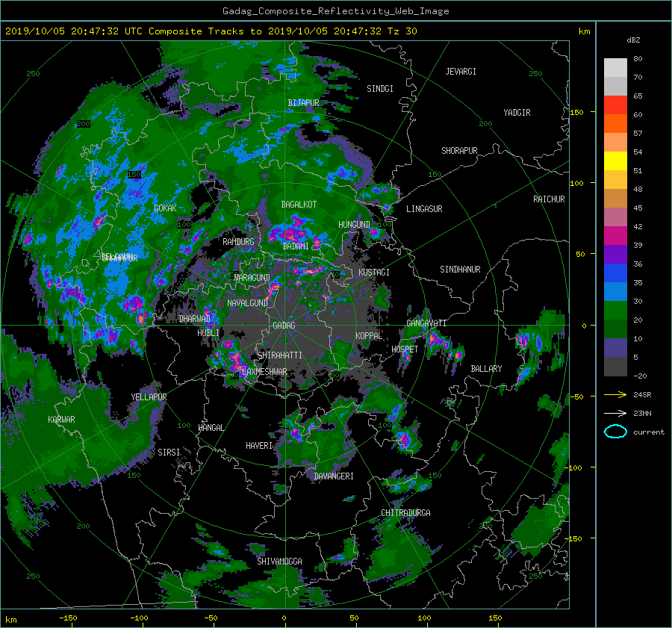Click the Gadag_Composite_Reflectivity_Web_Image title

click(x=335, y=11)
